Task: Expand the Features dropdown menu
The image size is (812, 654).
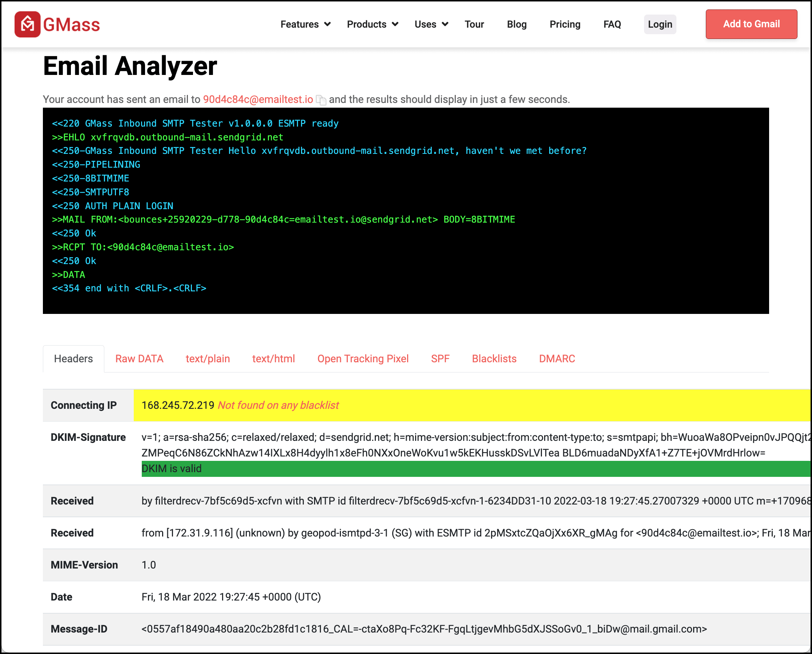Action: point(305,24)
